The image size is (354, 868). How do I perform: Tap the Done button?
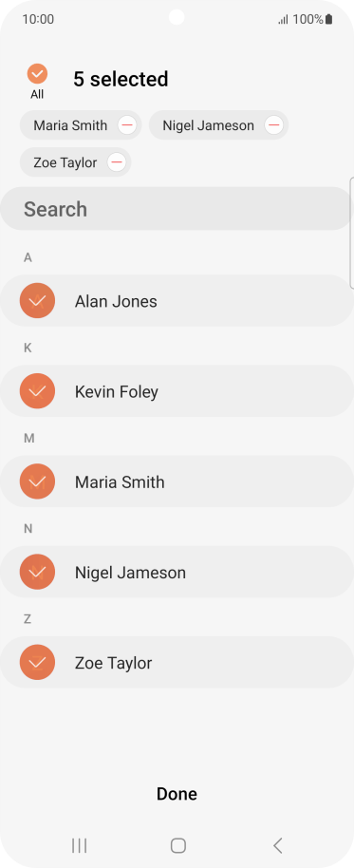[177, 794]
